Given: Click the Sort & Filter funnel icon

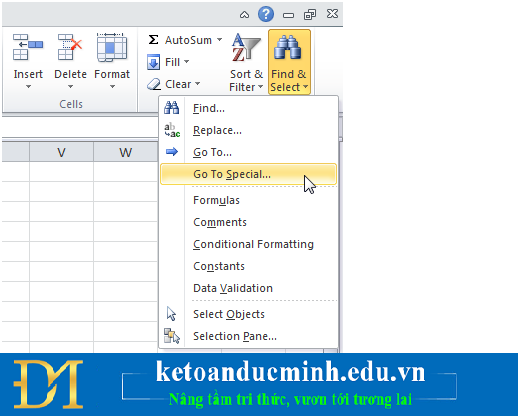Looking at the screenshot, I should pos(246,47).
